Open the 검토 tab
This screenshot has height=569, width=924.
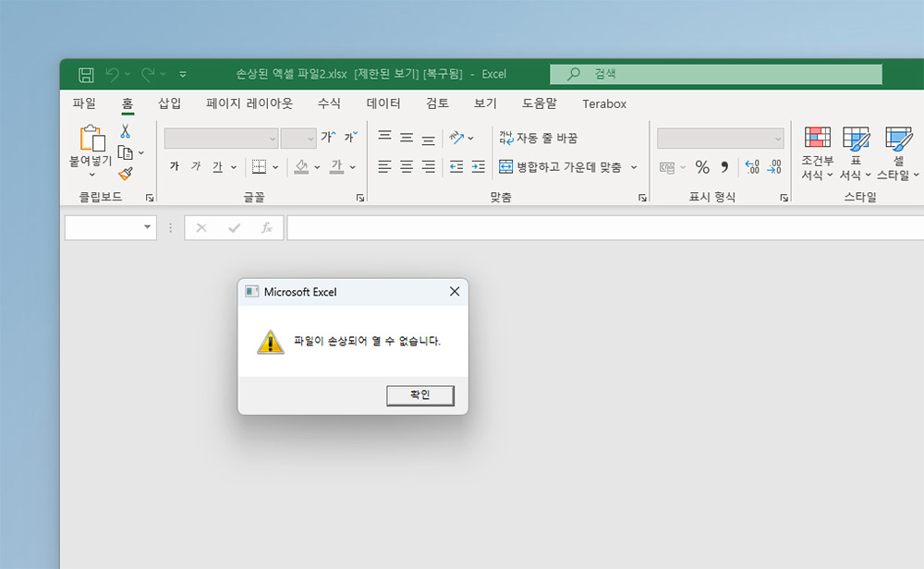coord(437,103)
